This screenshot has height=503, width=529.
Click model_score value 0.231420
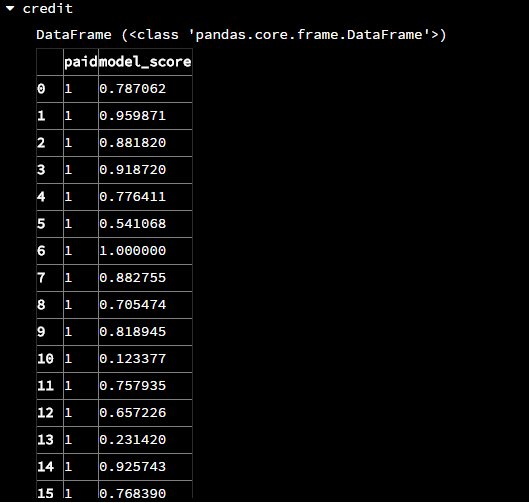coord(133,440)
